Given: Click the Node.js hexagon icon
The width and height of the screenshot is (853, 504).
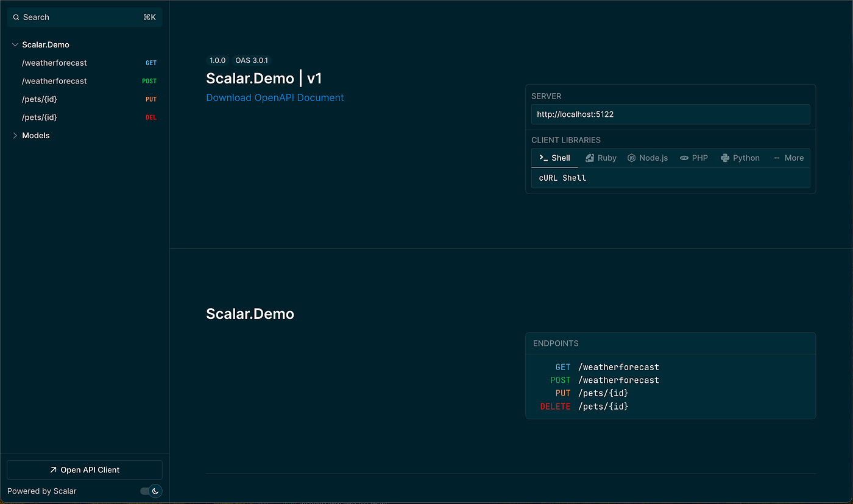Looking at the screenshot, I should click(632, 158).
